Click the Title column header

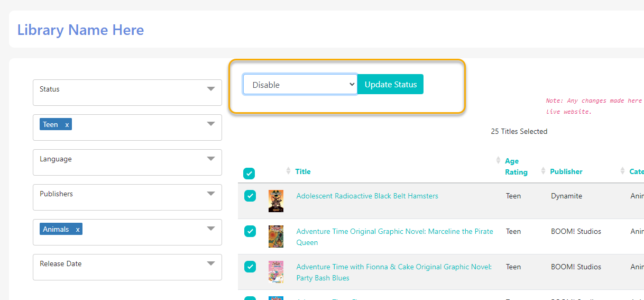point(303,171)
